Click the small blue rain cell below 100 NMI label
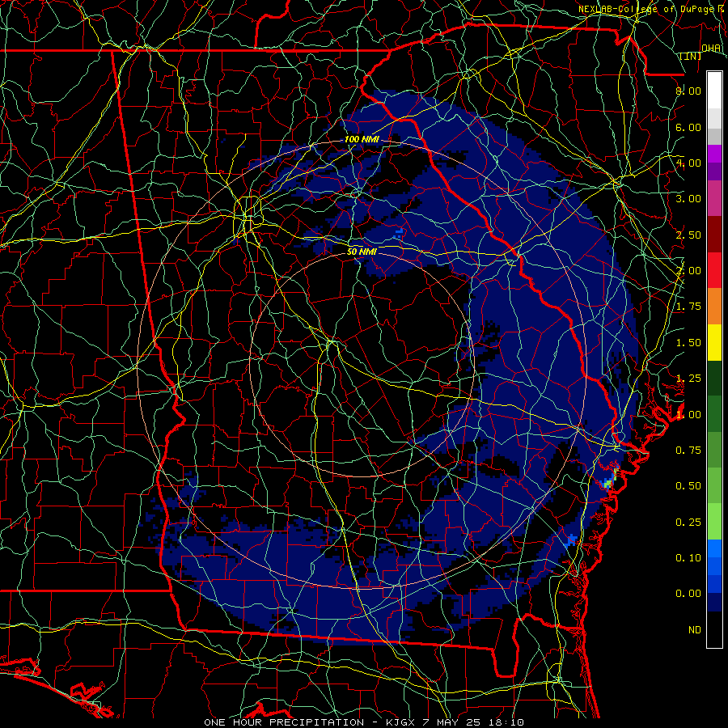Viewport: 728px width, 728px height. pos(398,234)
